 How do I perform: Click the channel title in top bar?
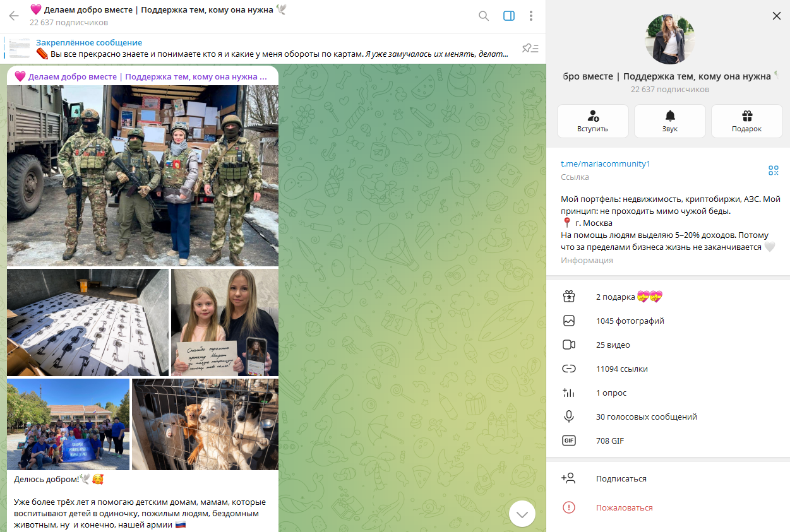point(158,10)
